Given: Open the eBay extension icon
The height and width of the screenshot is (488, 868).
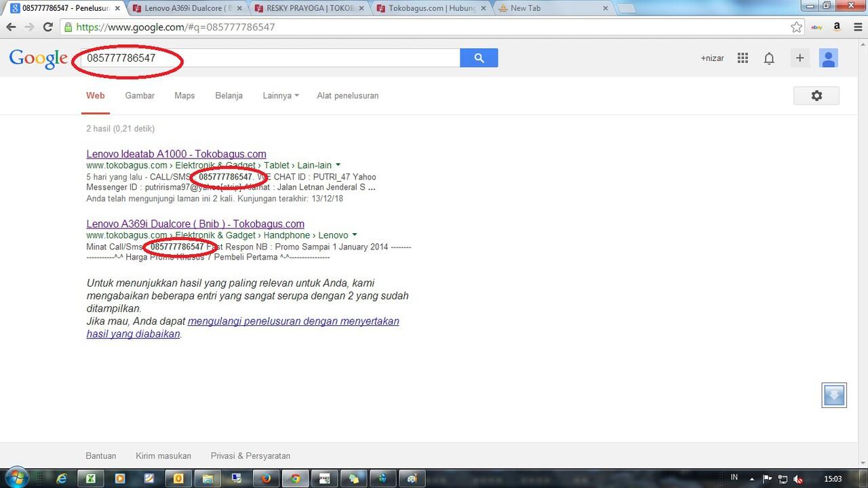Looking at the screenshot, I should click(x=818, y=27).
